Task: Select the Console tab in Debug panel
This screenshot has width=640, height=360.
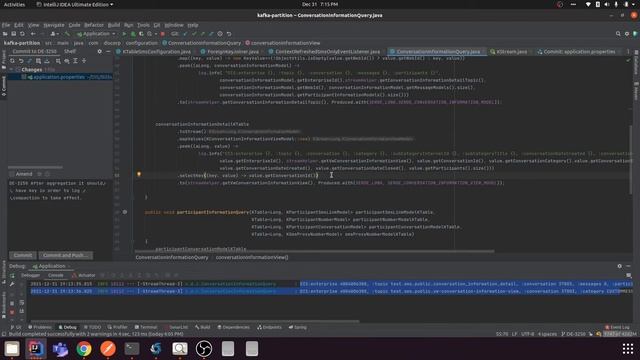Action: pos(56,275)
